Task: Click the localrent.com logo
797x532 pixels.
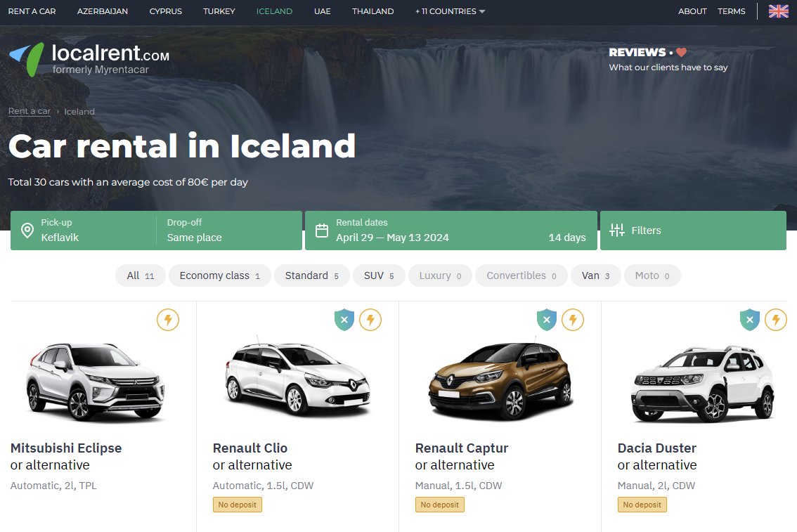Action: [x=89, y=60]
